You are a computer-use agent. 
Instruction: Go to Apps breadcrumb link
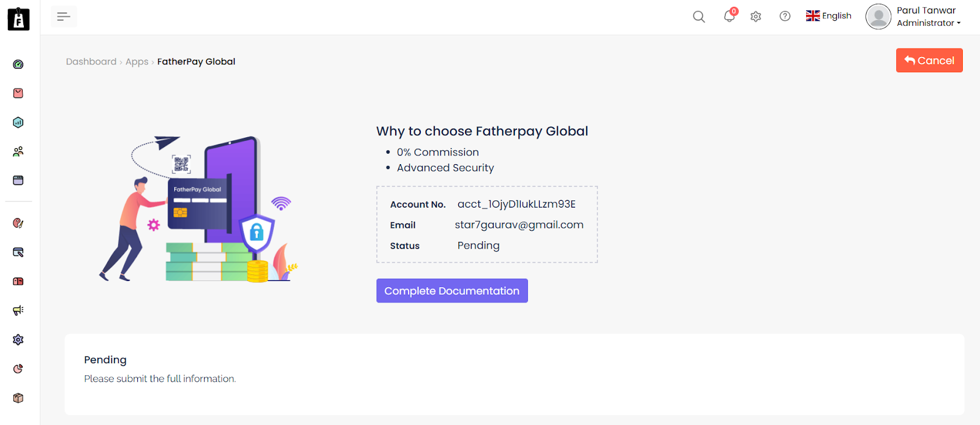tap(137, 62)
